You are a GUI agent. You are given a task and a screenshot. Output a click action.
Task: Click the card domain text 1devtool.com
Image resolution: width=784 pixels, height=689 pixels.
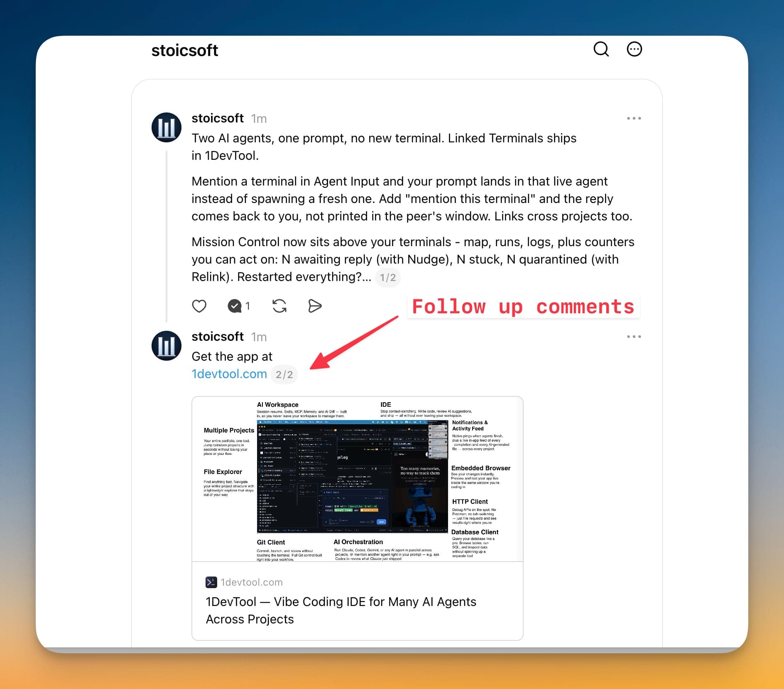252,582
